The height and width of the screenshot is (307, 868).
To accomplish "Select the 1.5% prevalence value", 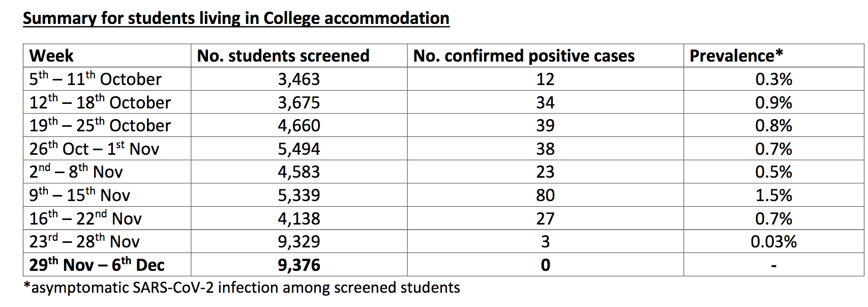I will coord(773,195).
